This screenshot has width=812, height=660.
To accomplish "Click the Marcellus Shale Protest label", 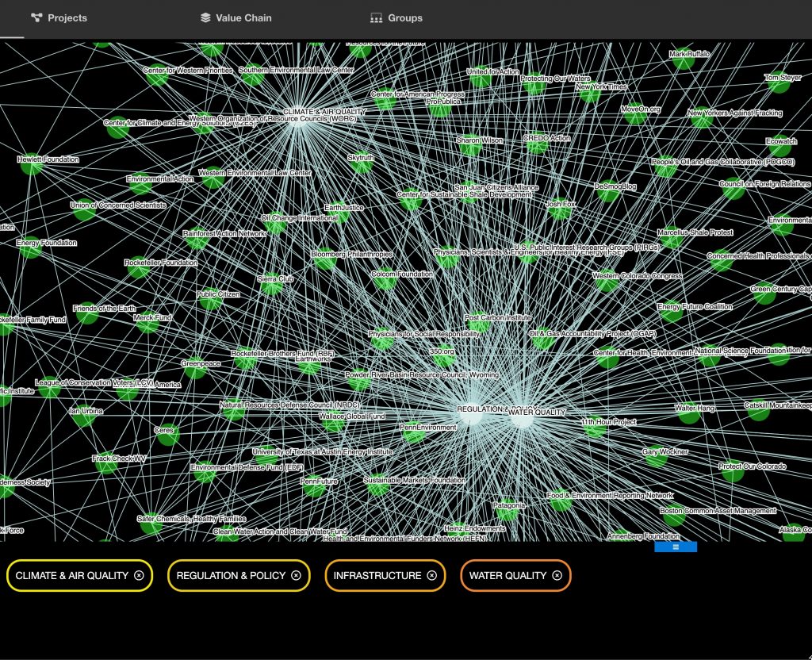I will pos(695,232).
